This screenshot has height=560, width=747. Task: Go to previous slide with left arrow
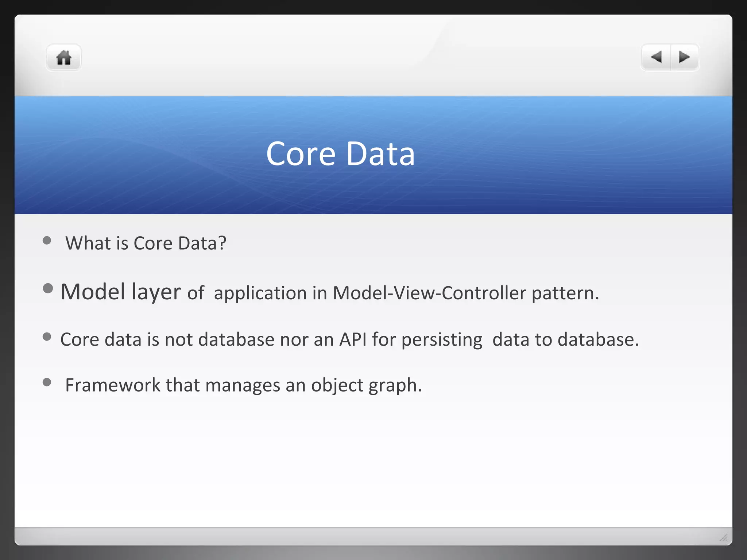[x=656, y=57]
